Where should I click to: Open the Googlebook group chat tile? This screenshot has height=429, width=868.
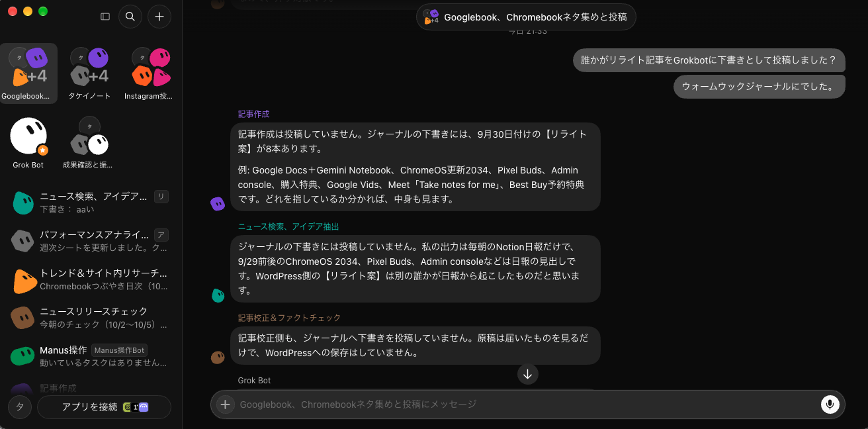(28, 73)
